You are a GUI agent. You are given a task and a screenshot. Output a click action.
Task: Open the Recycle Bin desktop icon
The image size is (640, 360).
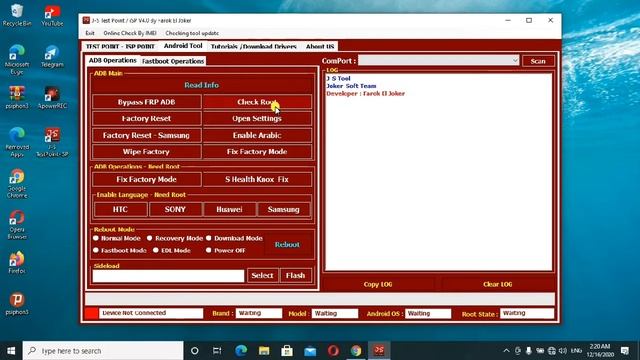(17, 15)
